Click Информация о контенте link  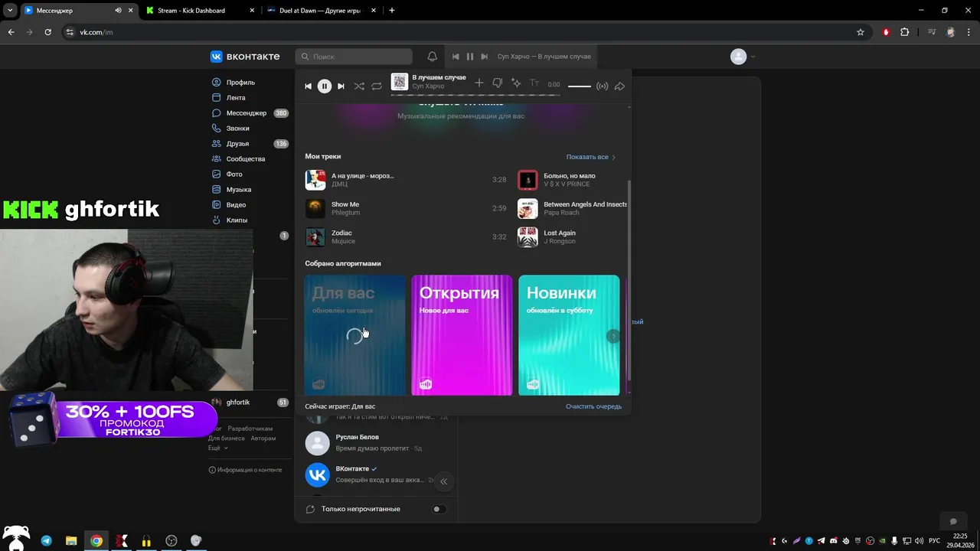(x=245, y=470)
